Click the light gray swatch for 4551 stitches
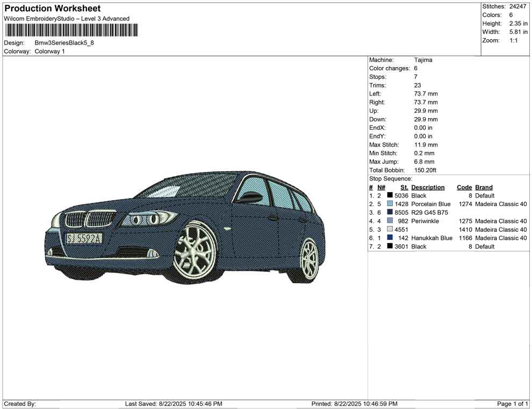The image size is (532, 409). (x=390, y=230)
